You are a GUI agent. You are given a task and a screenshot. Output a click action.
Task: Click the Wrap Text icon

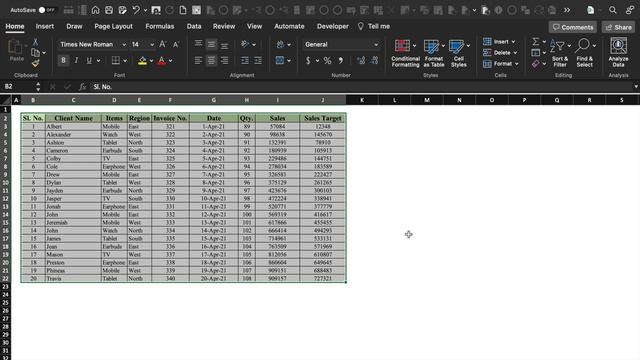pyautogui.click(x=280, y=44)
